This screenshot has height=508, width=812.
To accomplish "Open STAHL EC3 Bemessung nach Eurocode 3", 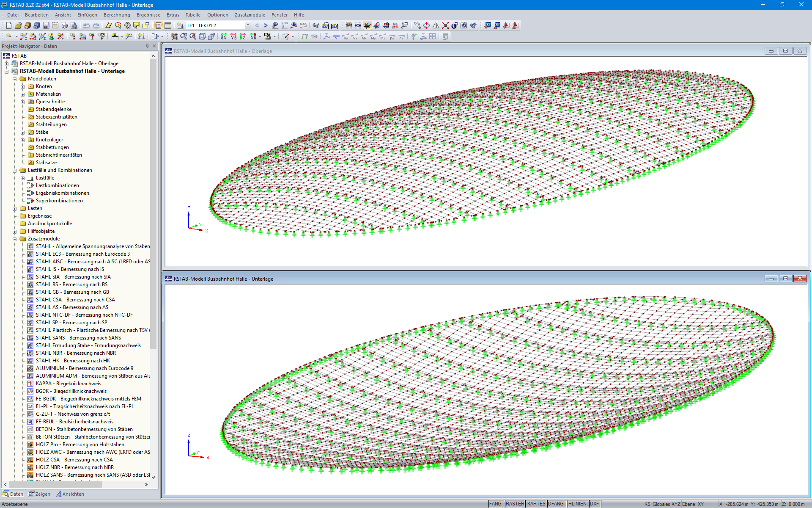I will pyautogui.click(x=82, y=254).
